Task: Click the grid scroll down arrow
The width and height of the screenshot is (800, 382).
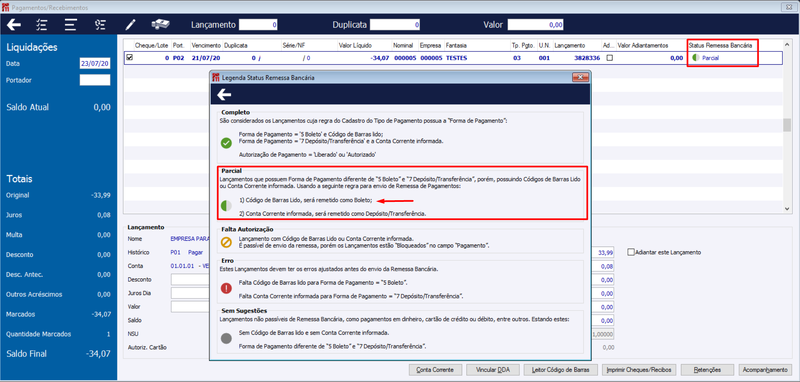Action: pos(787,208)
